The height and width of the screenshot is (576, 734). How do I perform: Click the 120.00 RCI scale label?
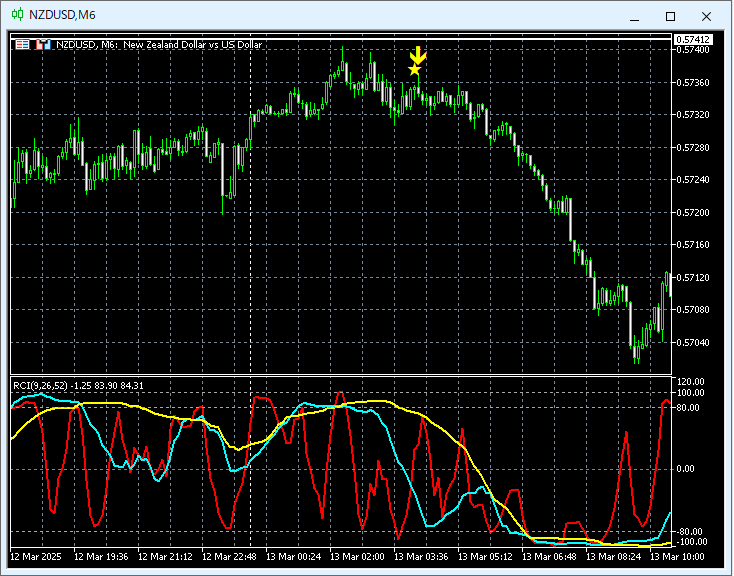pos(691,382)
